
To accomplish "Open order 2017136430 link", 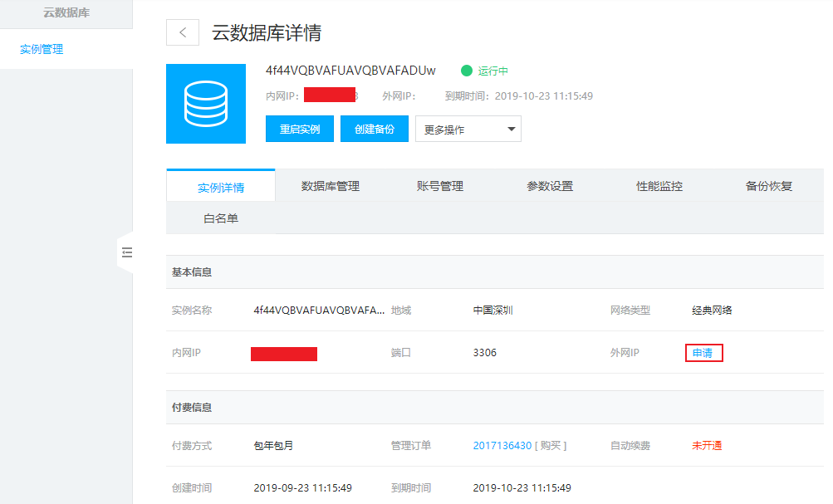I will coord(502,446).
